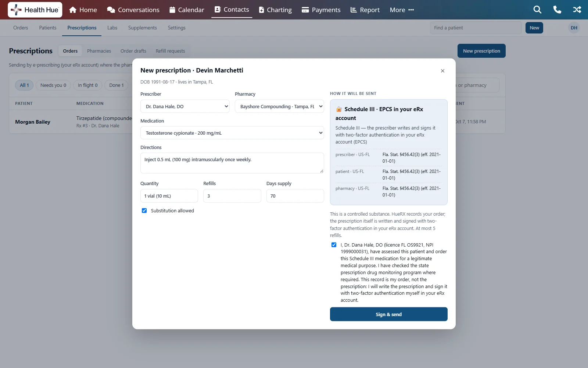Click the shuffle arrows icon
588x368 pixels.
coord(577,10)
